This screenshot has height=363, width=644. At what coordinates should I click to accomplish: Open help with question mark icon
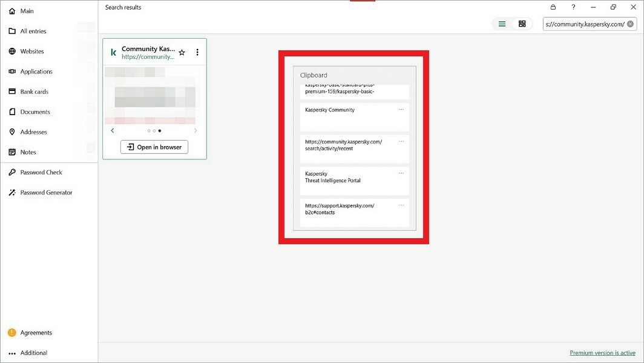[573, 7]
